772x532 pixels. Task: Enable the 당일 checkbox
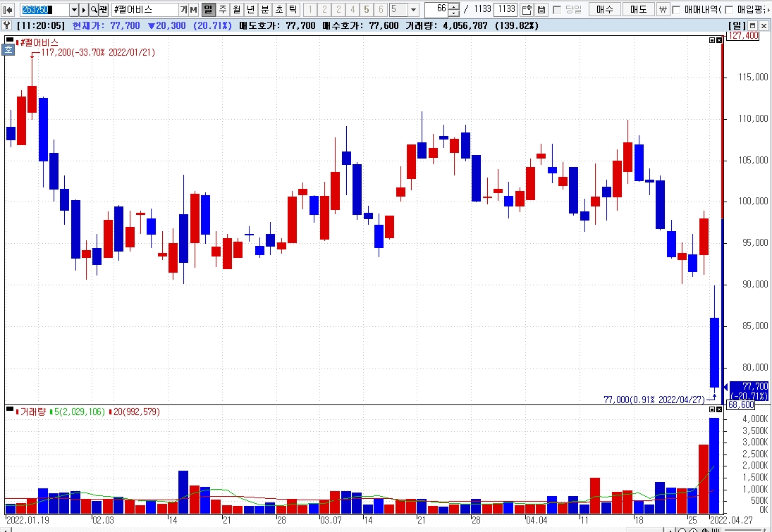click(558, 9)
